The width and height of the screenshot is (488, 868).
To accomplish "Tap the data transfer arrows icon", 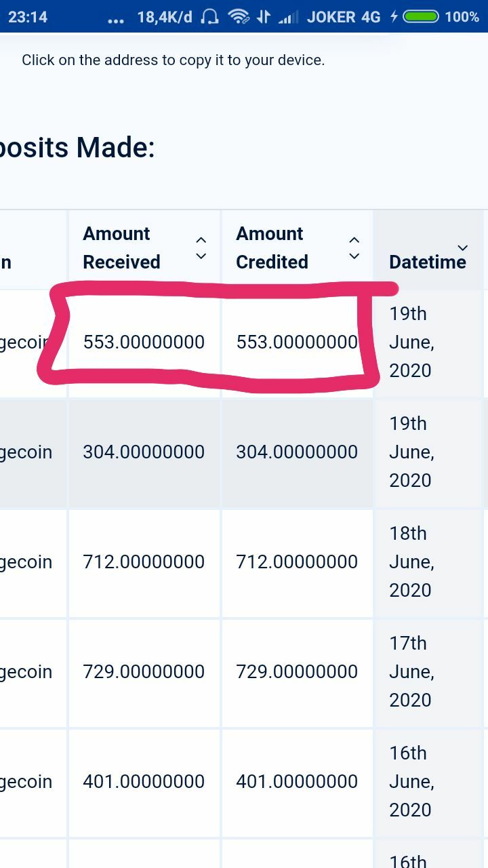I will coord(264,16).
